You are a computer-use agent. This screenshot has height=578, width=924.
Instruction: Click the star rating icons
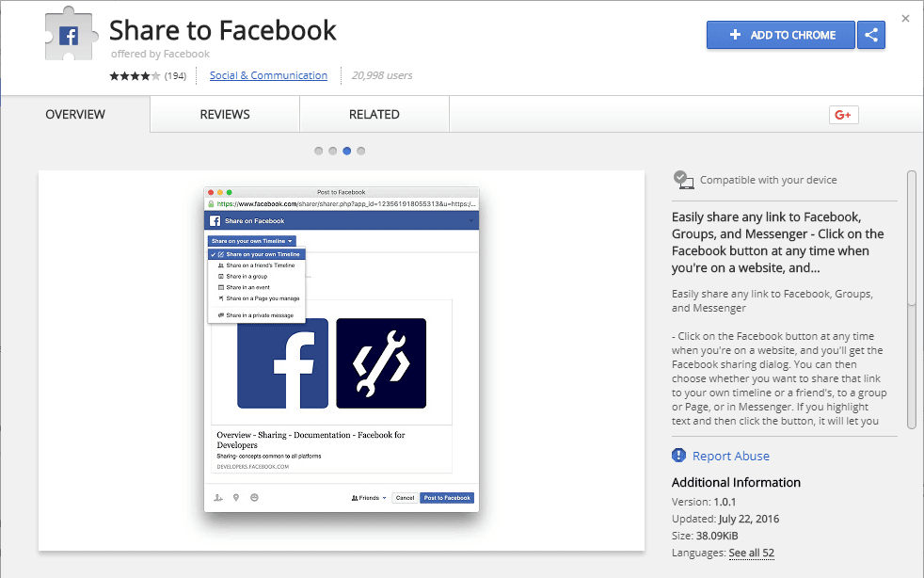pyautogui.click(x=135, y=75)
